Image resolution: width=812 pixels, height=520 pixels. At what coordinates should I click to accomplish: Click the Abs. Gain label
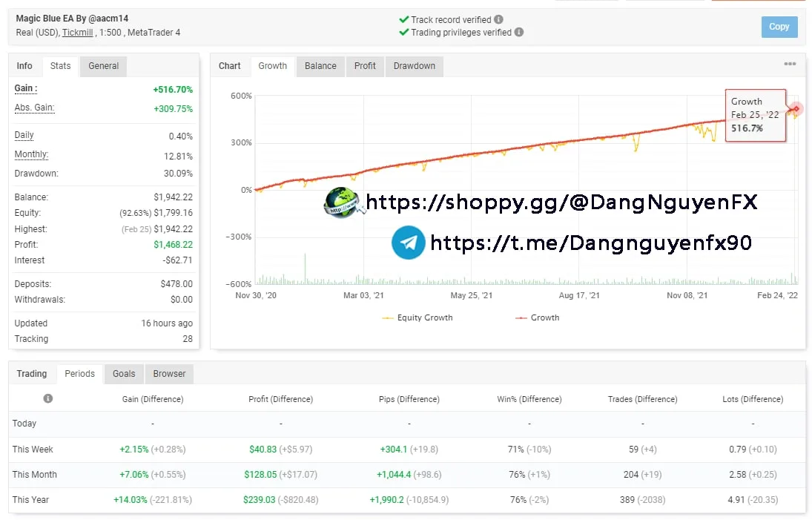coord(34,108)
